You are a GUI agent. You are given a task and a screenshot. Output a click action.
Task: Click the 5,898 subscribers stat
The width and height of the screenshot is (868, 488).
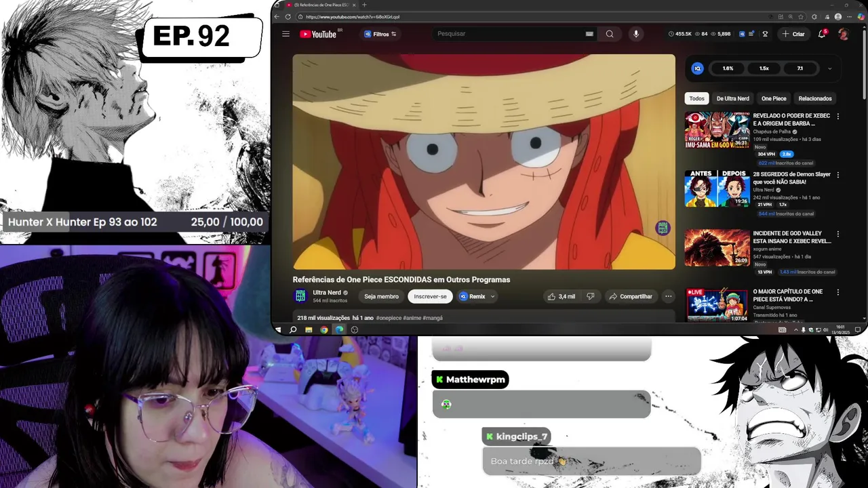tap(720, 34)
